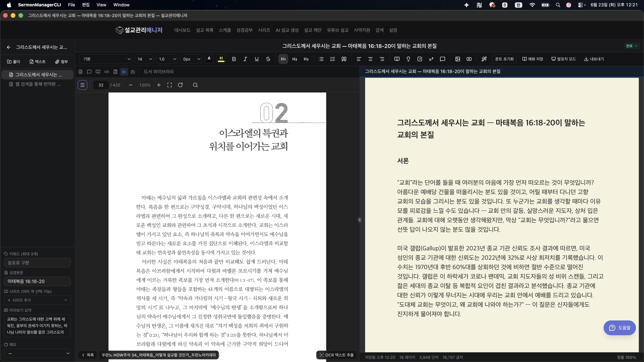This screenshot has width=644, height=362.
Task: Open the 유튜브 설교 tab
Action: [x=337, y=30]
